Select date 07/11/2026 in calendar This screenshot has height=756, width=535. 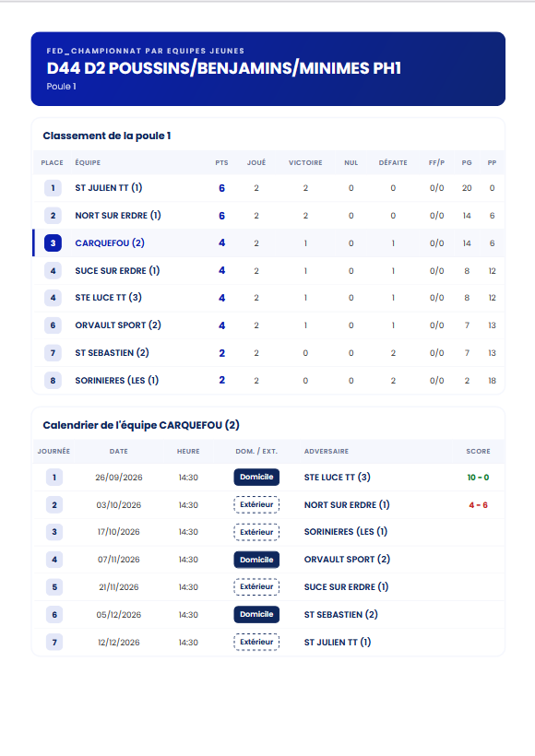(x=119, y=560)
